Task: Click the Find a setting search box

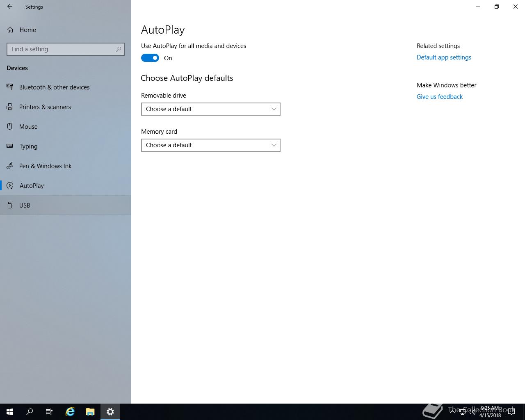Action: [x=66, y=49]
